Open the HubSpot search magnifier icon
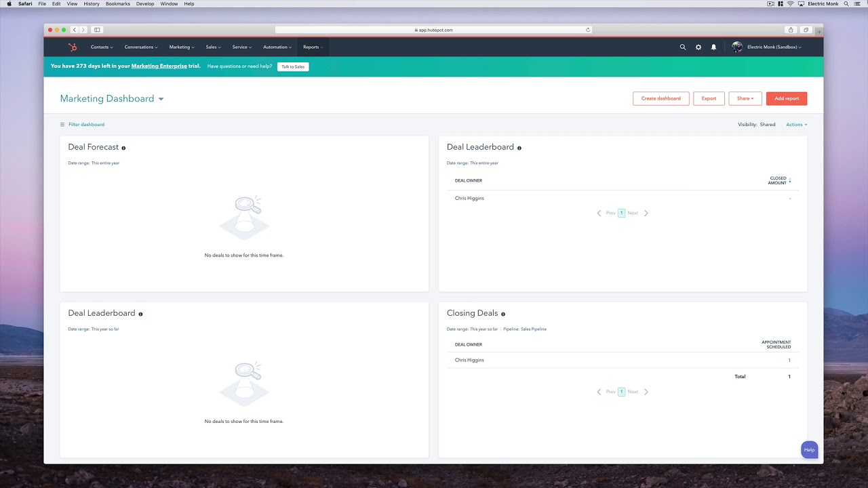 click(x=683, y=47)
